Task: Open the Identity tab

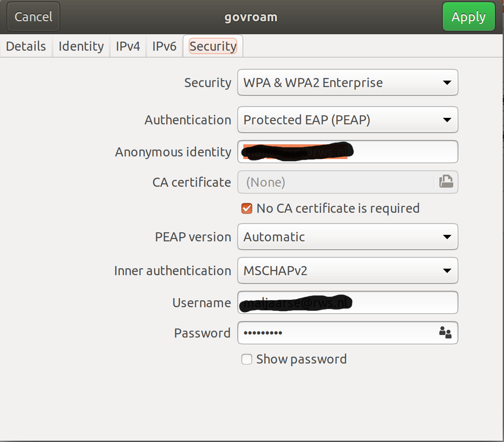Action: tap(81, 46)
